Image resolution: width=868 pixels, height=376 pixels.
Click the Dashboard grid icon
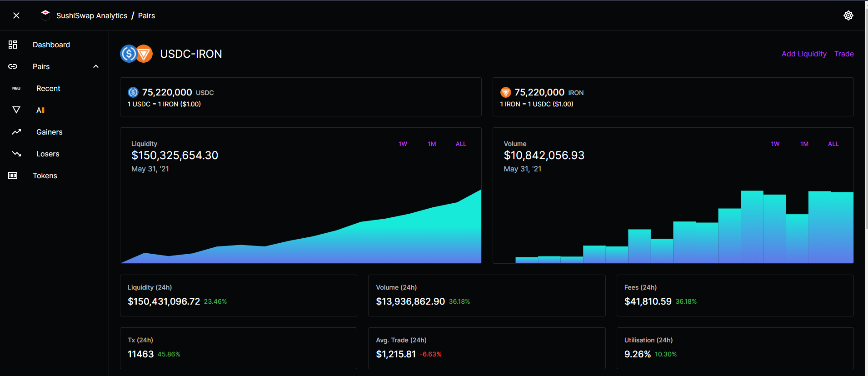13,45
